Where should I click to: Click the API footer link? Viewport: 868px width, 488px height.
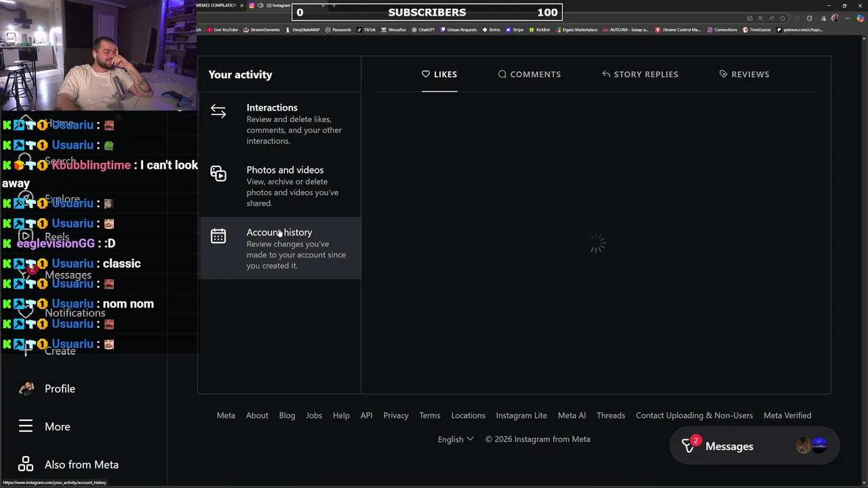click(x=366, y=415)
